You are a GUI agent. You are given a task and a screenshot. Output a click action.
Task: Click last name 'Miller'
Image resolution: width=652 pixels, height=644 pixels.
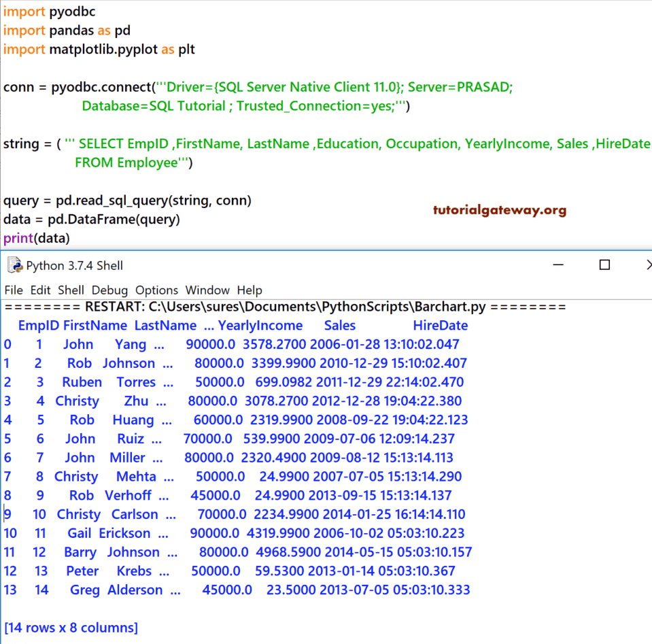click(x=127, y=458)
